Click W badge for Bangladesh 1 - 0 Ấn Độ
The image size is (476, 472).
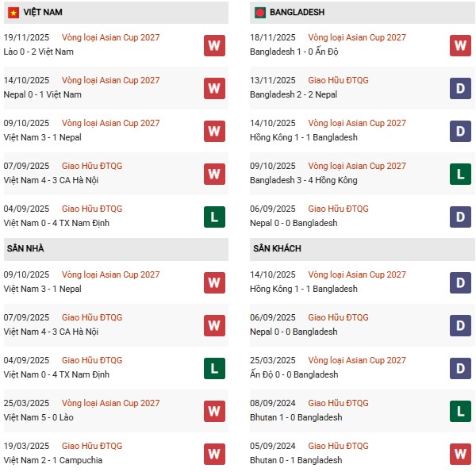point(459,45)
